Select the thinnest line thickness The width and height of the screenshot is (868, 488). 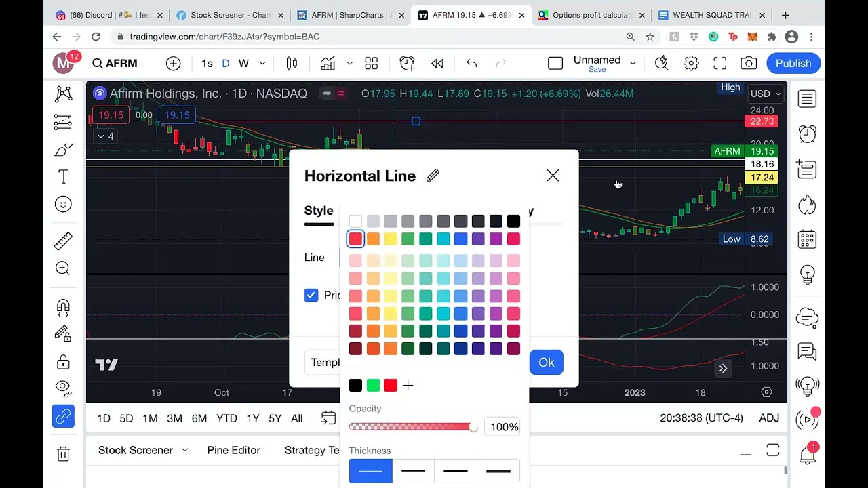[x=370, y=471]
